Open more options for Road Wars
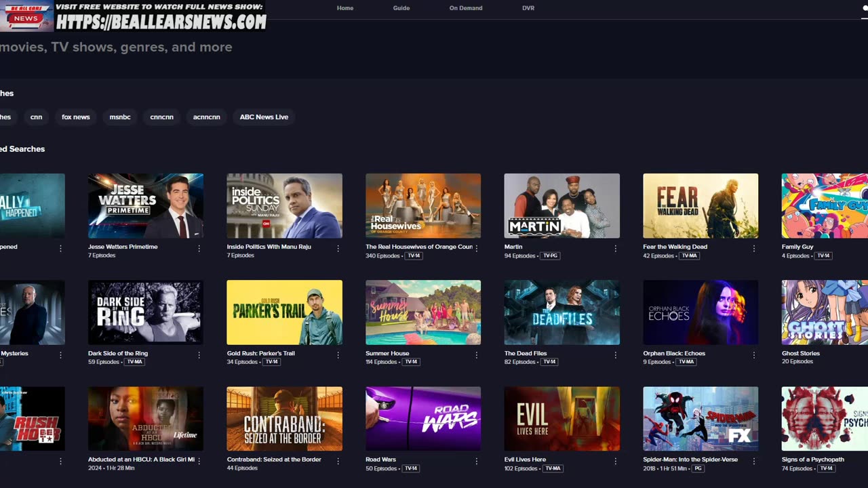The height and width of the screenshot is (488, 868). click(x=477, y=461)
